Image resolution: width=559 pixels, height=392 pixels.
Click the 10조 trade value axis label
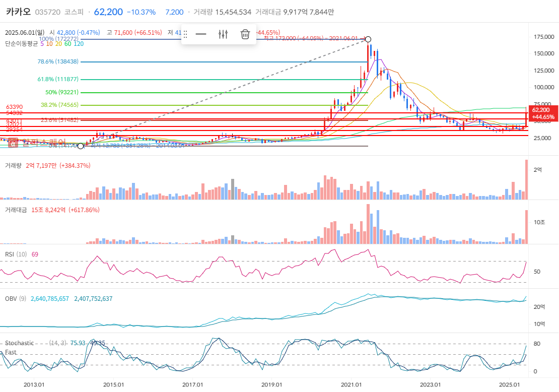pos(539,222)
